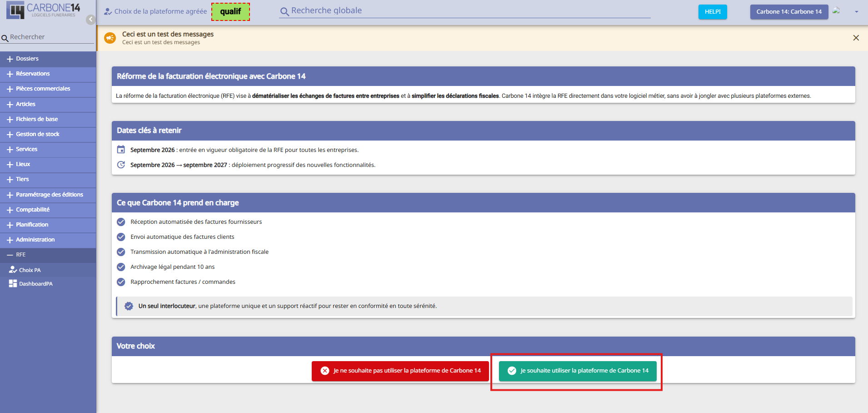Screen dimensions: 868x413
Task: Dismiss the test message banner
Action: coord(856,38)
